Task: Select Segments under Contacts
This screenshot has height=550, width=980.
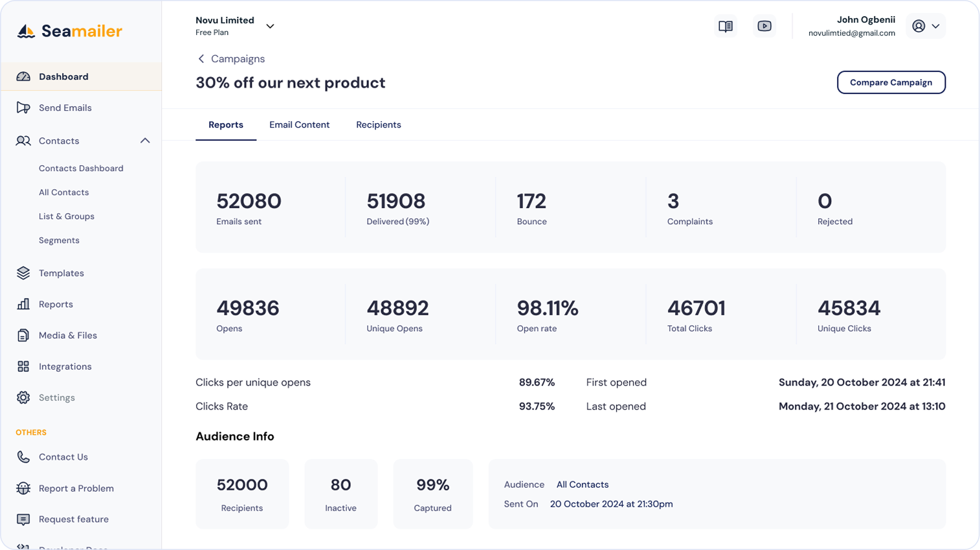Action: tap(59, 240)
